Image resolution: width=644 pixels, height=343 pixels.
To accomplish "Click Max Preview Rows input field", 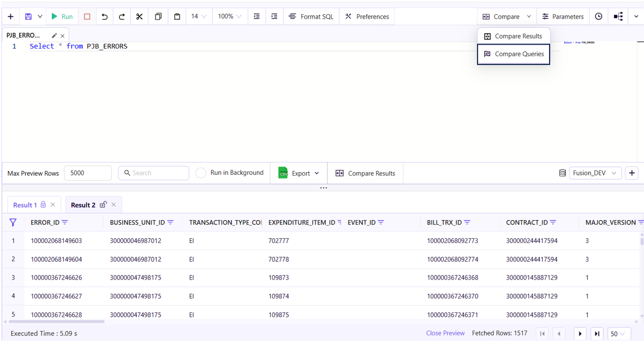I will (x=88, y=173).
